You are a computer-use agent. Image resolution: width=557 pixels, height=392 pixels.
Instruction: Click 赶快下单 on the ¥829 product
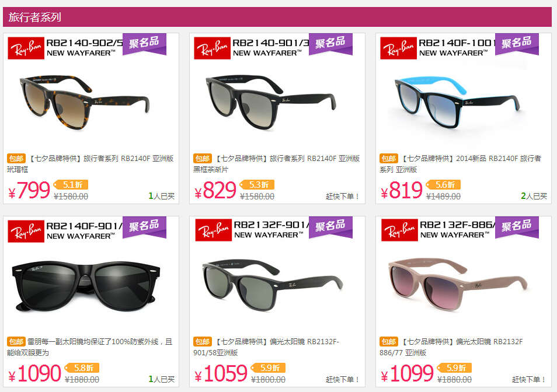343,196
